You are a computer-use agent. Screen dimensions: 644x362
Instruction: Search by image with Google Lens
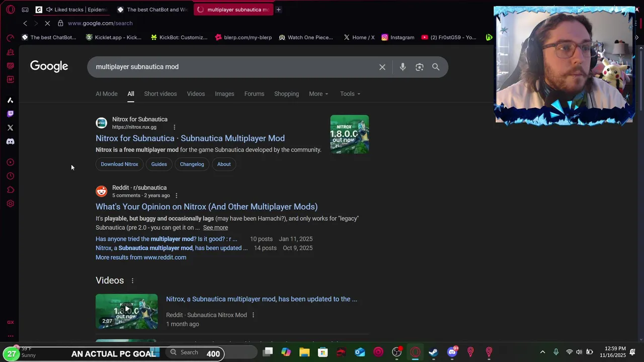tap(419, 67)
